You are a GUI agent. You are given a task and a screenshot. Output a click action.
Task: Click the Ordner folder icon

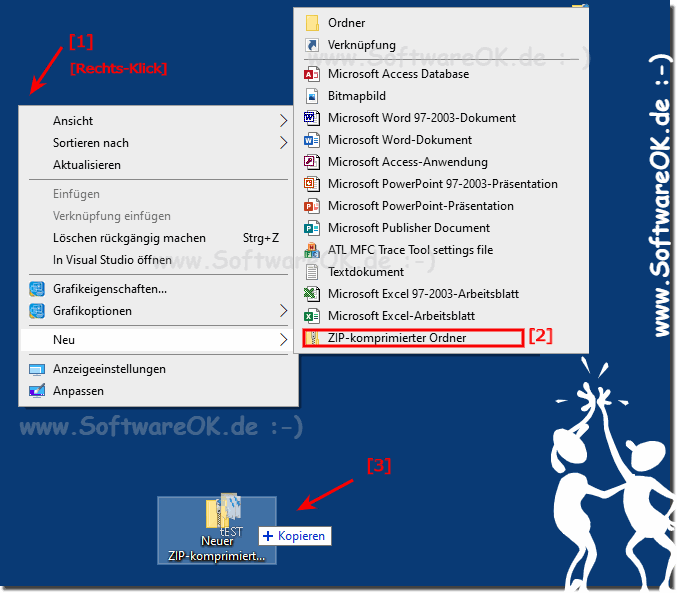[312, 23]
